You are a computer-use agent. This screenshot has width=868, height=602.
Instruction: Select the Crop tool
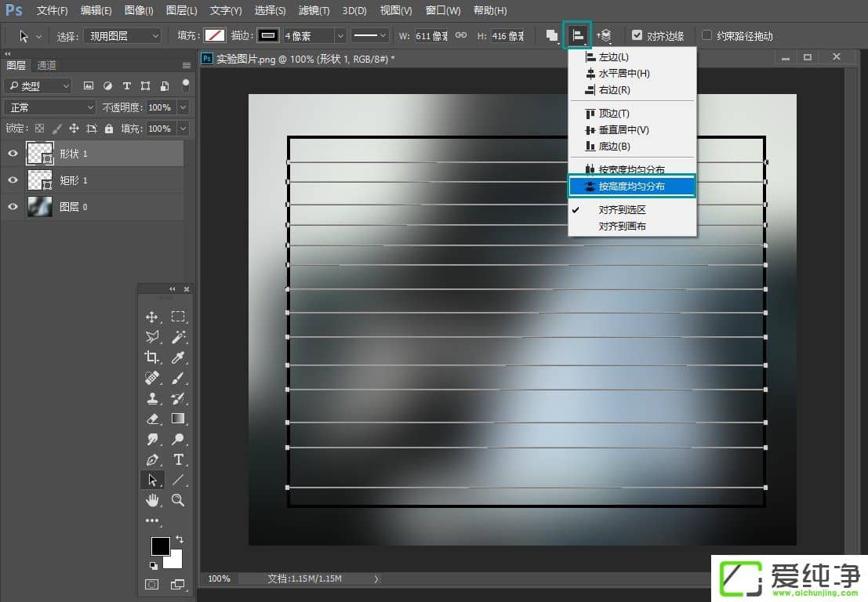click(152, 357)
